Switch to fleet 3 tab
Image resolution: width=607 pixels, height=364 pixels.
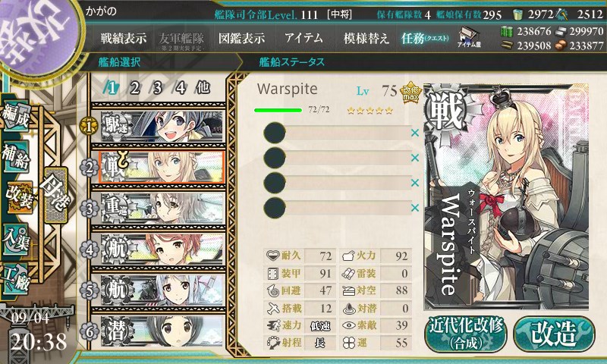[157, 88]
